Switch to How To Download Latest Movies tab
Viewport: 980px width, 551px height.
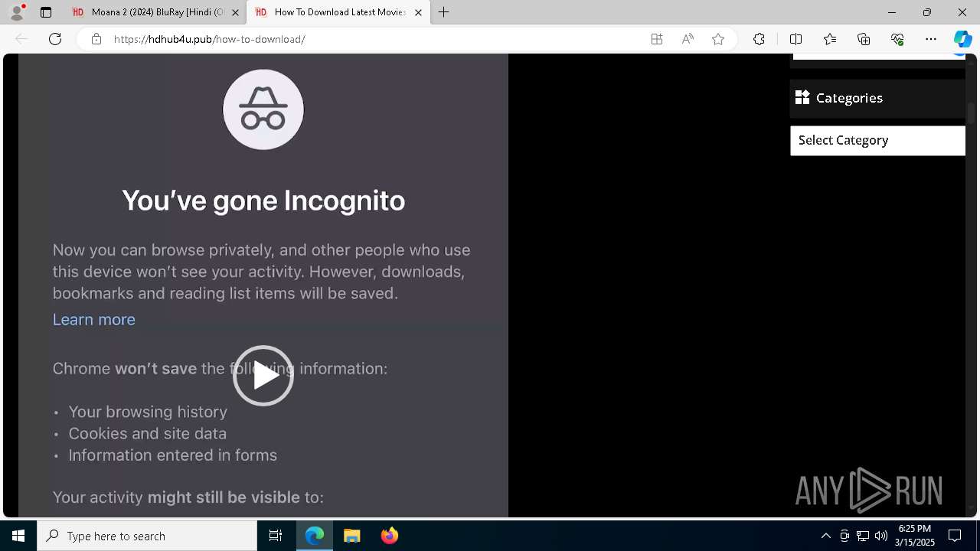(x=338, y=12)
